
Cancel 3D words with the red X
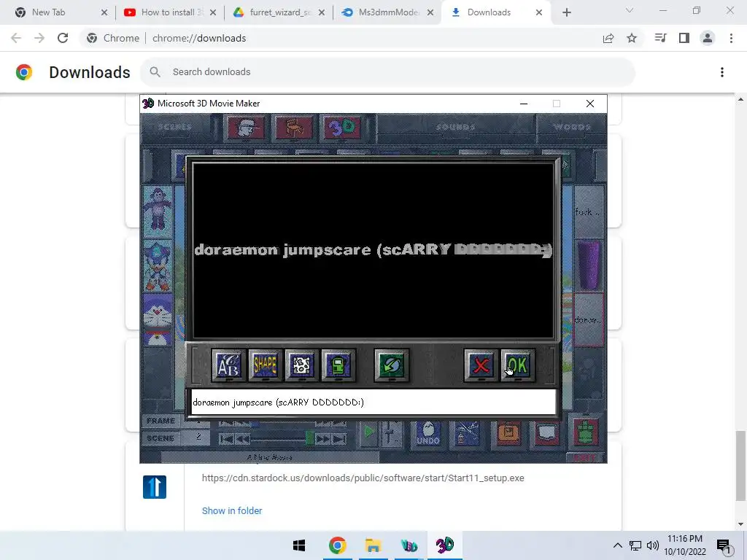(481, 365)
